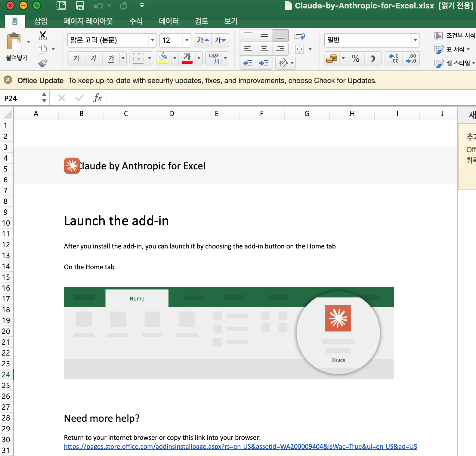Expand the font color dropdown arrow

click(x=199, y=58)
